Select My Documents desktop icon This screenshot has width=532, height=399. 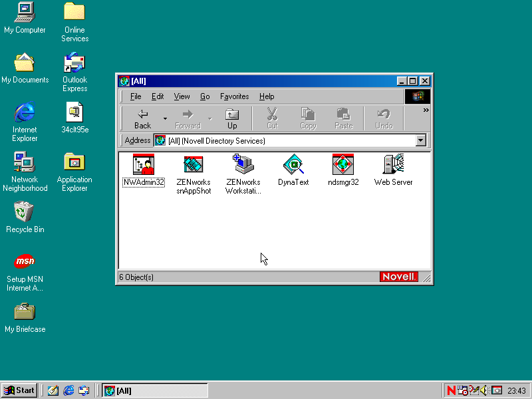click(25, 68)
